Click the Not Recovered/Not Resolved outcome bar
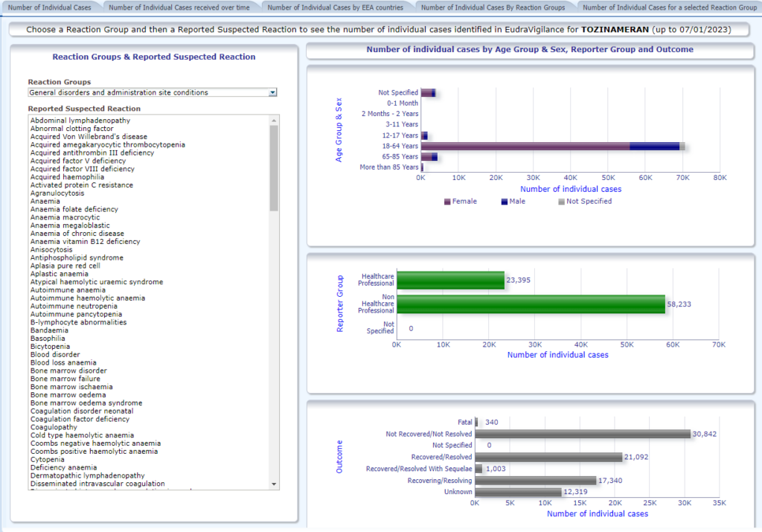The width and height of the screenshot is (762, 532). point(582,434)
